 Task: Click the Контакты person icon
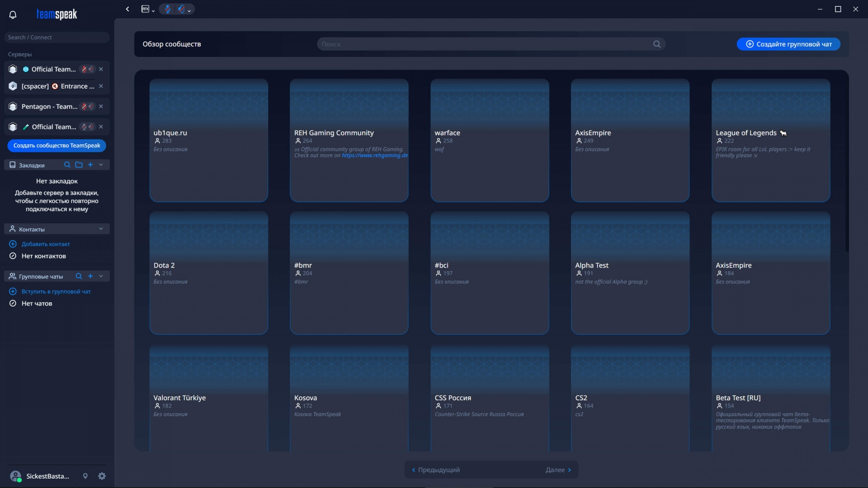(x=13, y=229)
